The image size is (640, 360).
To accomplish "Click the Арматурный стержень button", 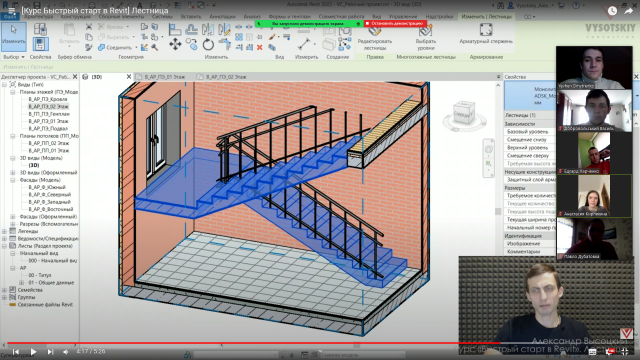I will (486, 34).
